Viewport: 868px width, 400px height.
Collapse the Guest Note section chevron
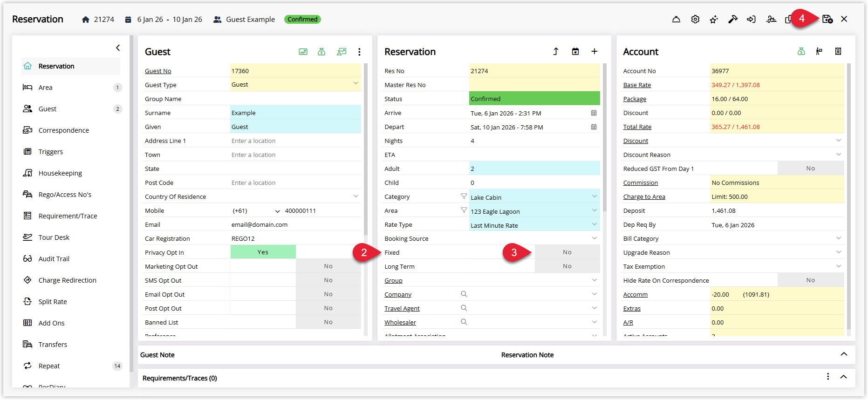(x=844, y=354)
